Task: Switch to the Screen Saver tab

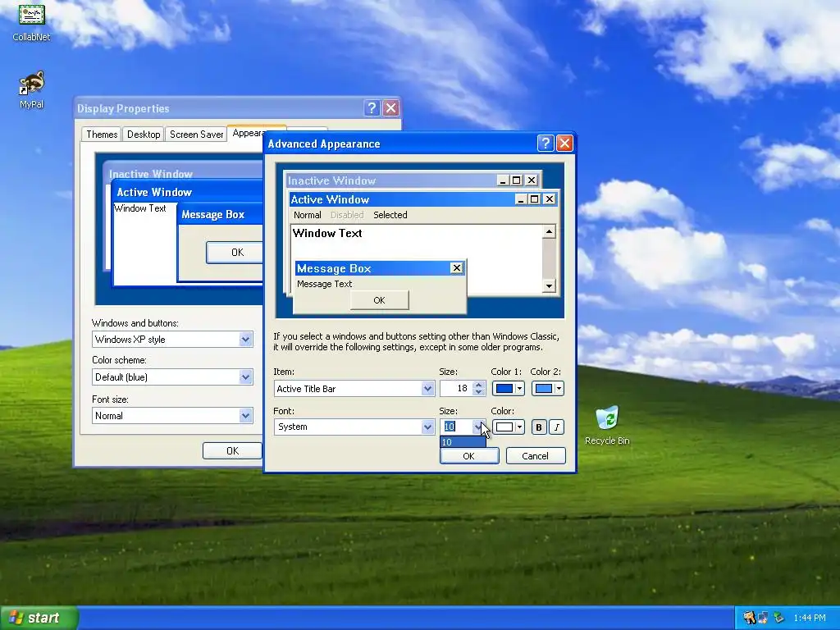Action: point(196,135)
